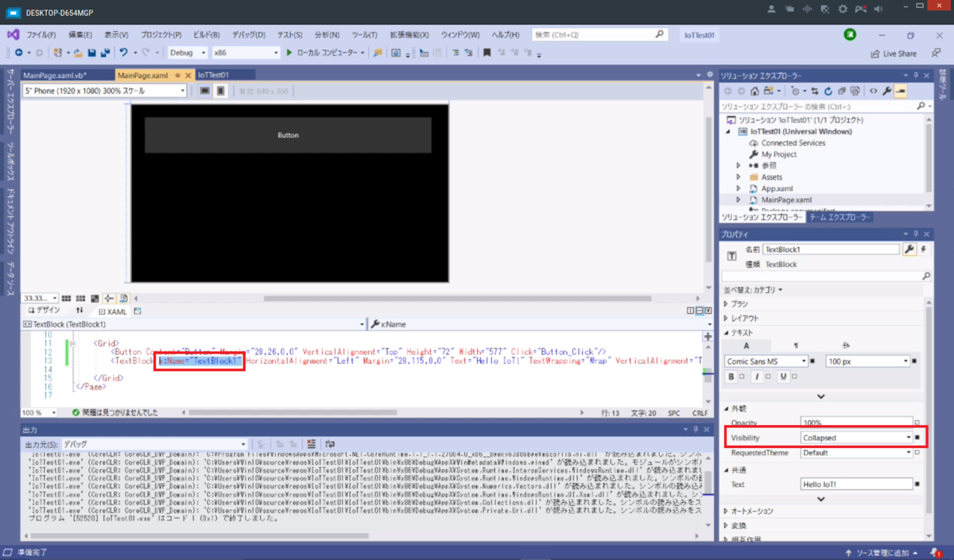The height and width of the screenshot is (560, 954).
Task: Switch to チーム エクスプローラー tab
Action: click(x=840, y=217)
